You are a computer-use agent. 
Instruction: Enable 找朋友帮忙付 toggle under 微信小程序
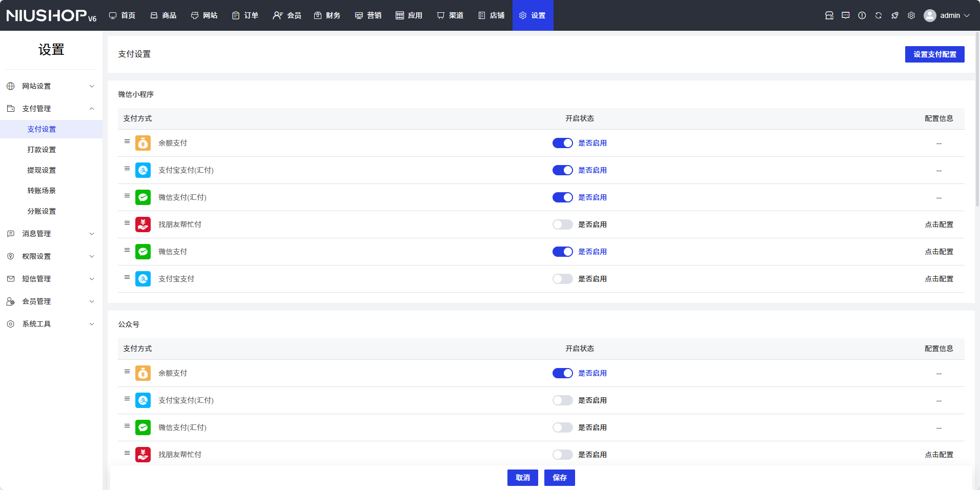[562, 224]
